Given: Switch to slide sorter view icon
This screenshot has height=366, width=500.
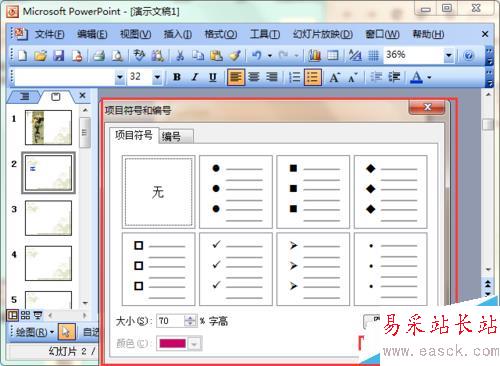Looking at the screenshot, I should 25,315.
